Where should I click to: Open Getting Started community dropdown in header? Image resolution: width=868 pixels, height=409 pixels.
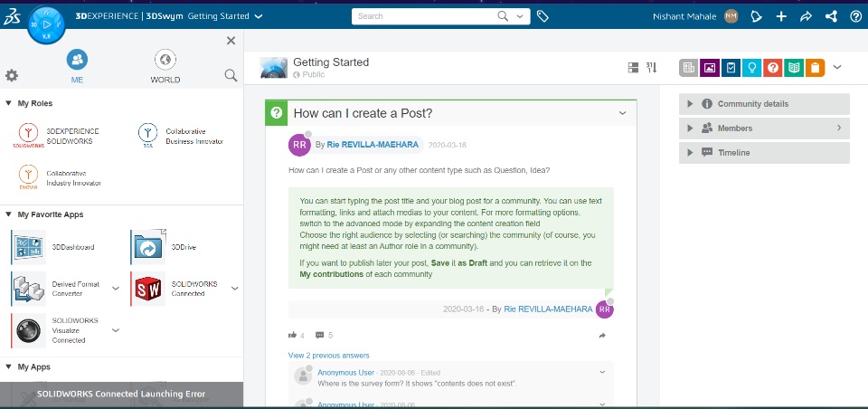pos(258,16)
